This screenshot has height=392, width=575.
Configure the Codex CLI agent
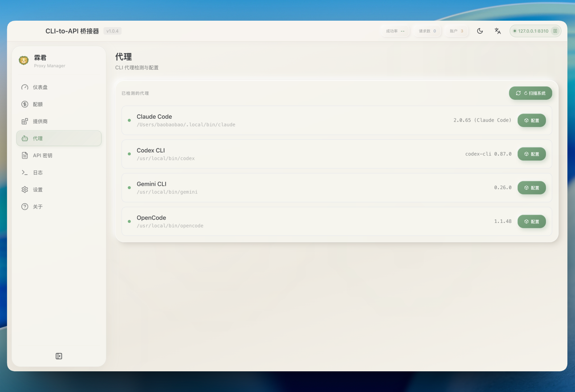pos(531,154)
